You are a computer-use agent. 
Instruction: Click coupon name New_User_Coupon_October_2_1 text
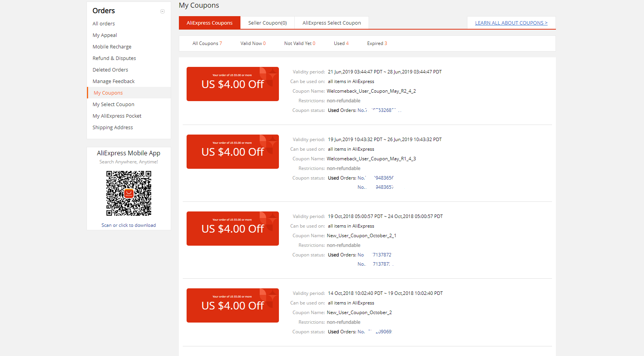[361, 236]
